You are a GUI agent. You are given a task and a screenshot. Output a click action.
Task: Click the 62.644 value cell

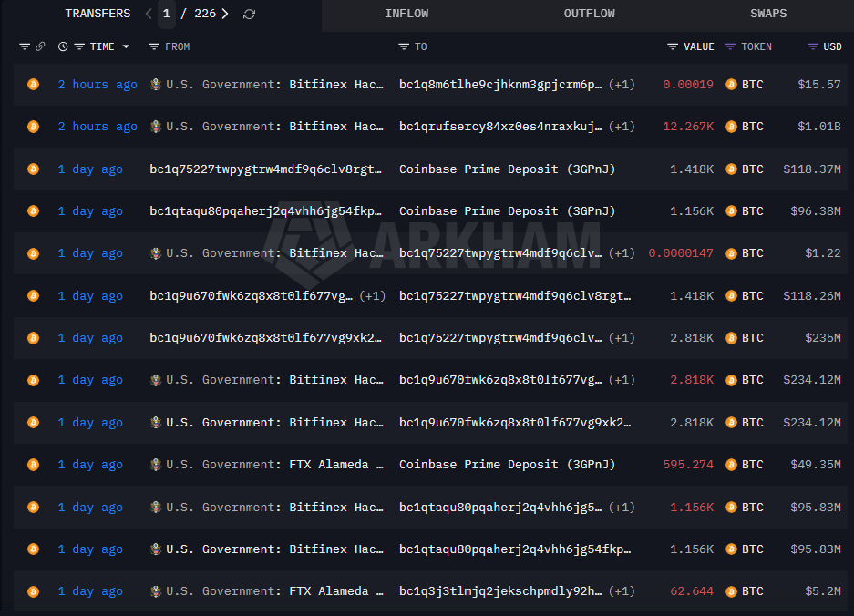click(692, 591)
